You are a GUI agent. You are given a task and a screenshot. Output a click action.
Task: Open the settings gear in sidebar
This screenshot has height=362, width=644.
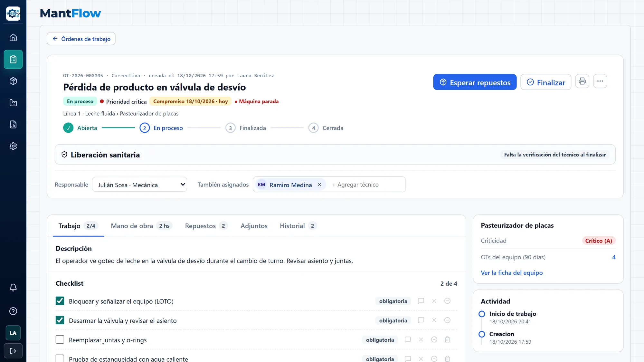click(x=13, y=146)
